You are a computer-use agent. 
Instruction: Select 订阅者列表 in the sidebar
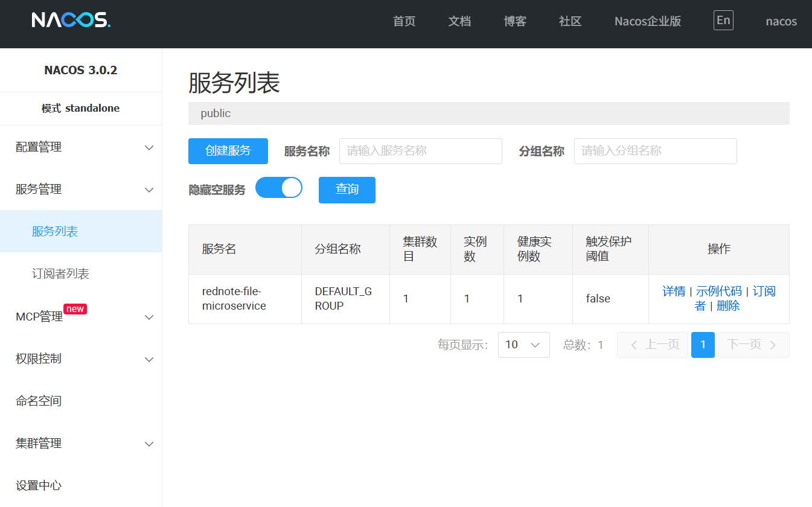tap(81, 273)
